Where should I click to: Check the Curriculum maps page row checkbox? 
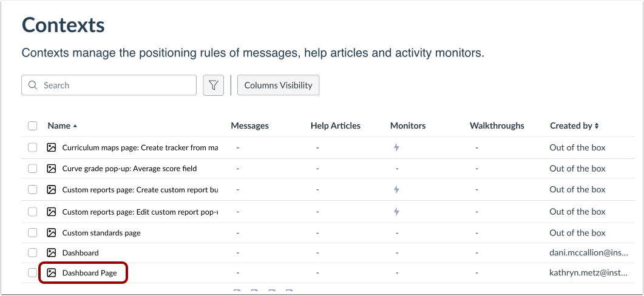click(x=33, y=147)
